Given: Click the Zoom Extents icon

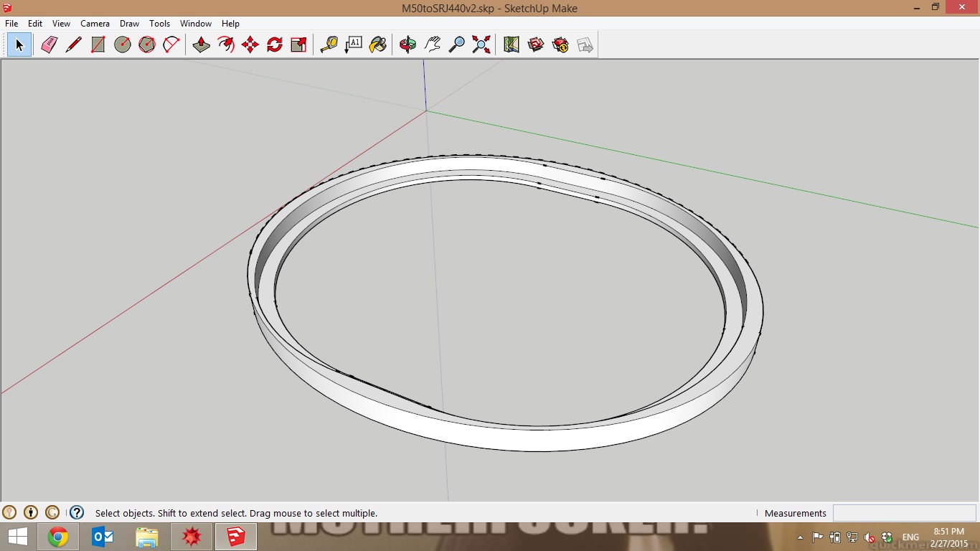Looking at the screenshot, I should (481, 45).
